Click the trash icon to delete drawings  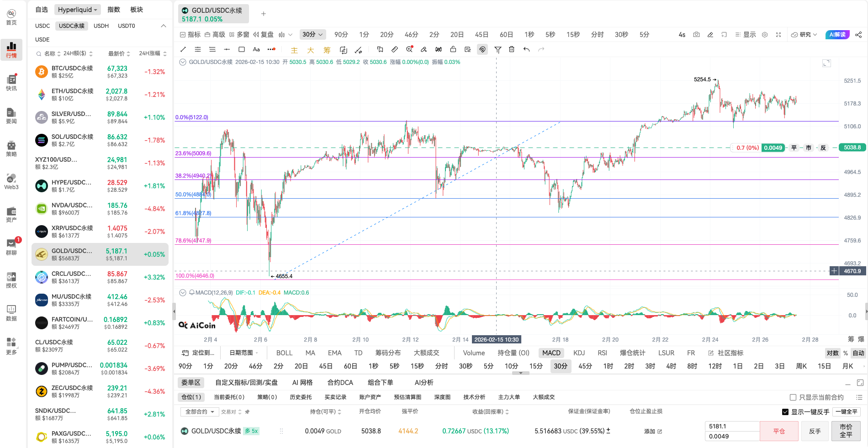(x=512, y=49)
